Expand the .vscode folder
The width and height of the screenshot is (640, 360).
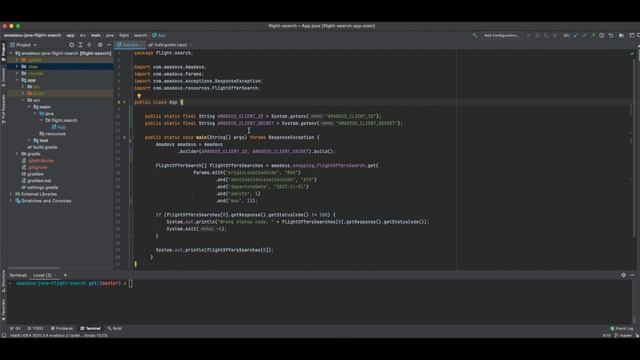pos(17,73)
